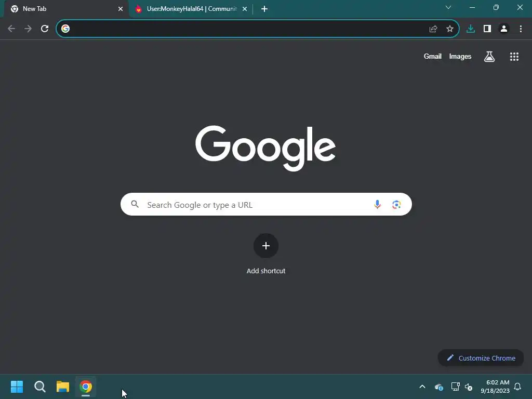Open Customize Chrome button
The width and height of the screenshot is (532, 399).
point(481,358)
